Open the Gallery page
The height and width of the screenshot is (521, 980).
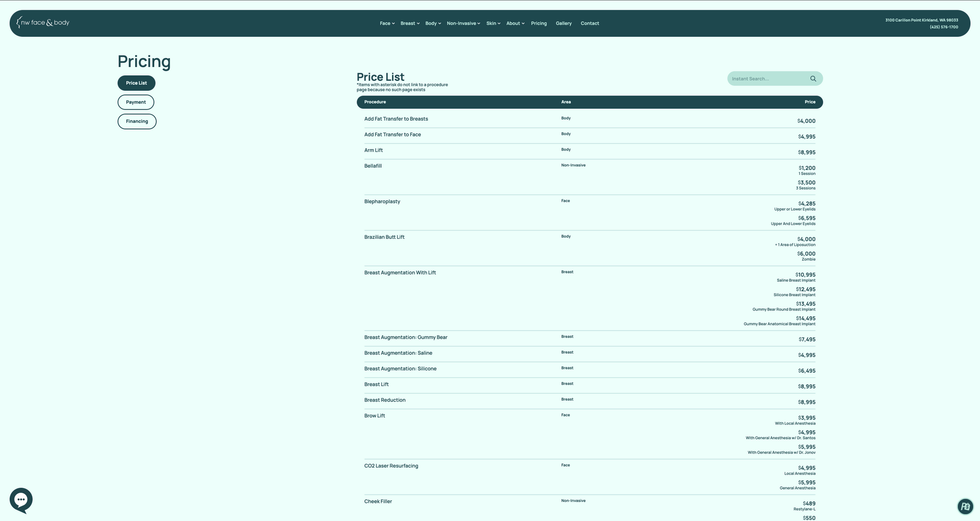563,24
